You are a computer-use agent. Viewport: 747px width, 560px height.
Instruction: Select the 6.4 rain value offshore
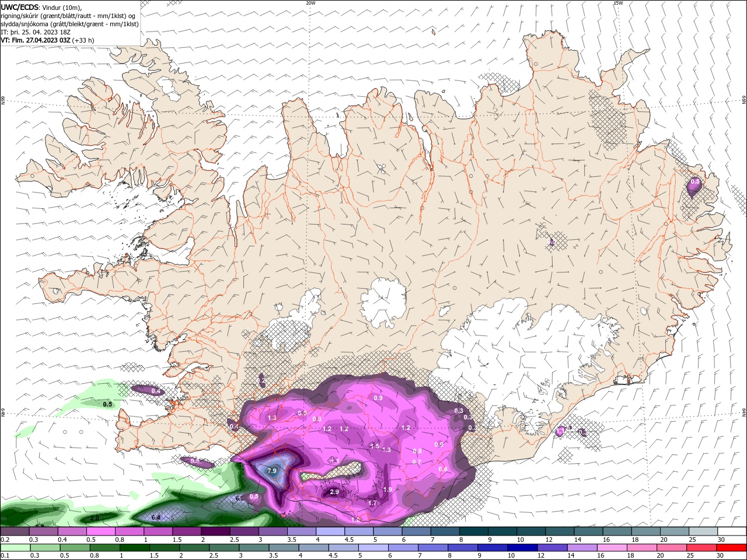pos(156,517)
